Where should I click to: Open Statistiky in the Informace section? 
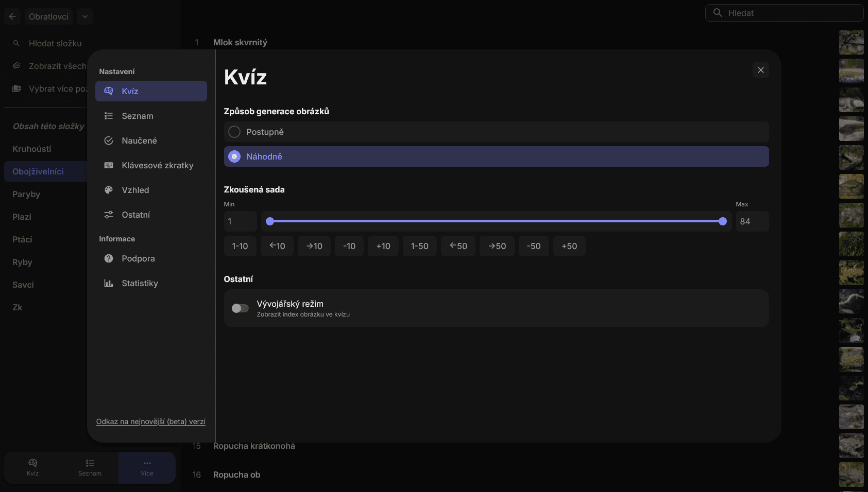[151, 283]
